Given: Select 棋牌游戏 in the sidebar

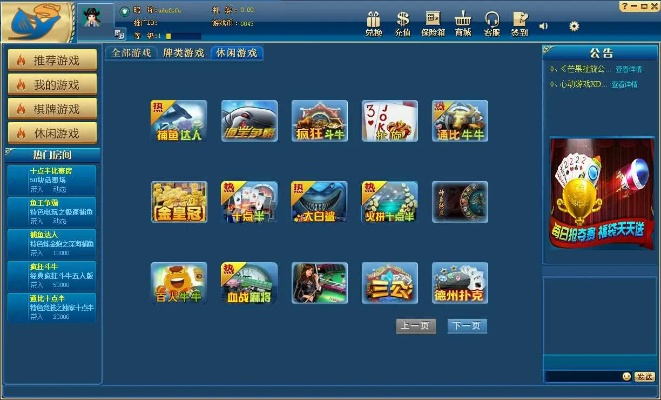Looking at the screenshot, I should point(50,109).
